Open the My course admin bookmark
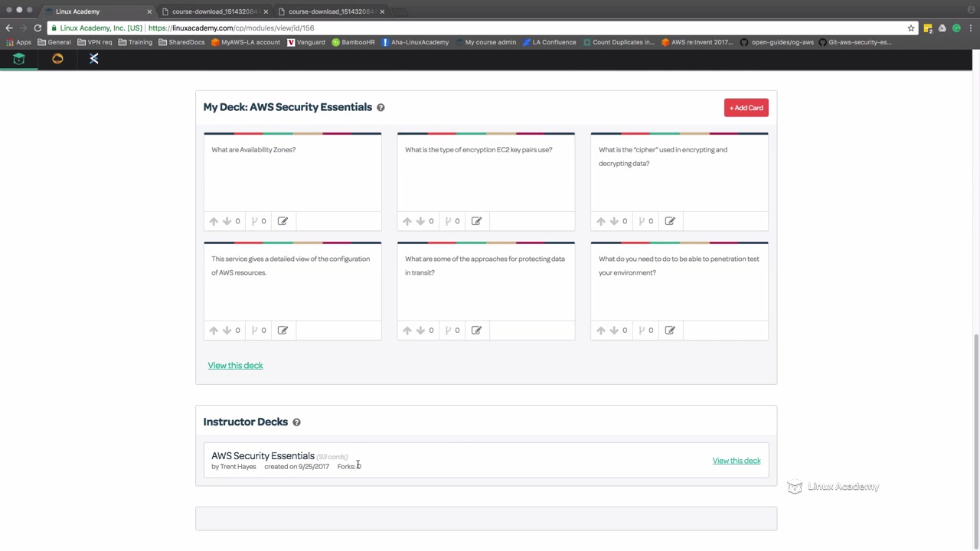980x551 pixels. (x=485, y=43)
